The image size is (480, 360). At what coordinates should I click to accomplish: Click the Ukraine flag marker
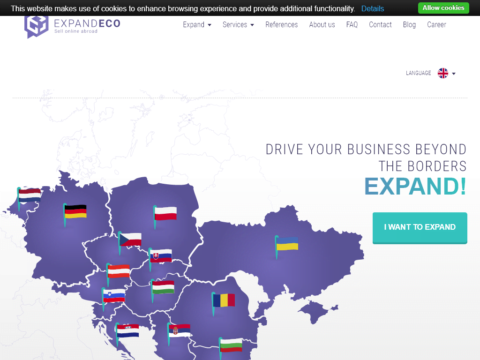coord(287,244)
